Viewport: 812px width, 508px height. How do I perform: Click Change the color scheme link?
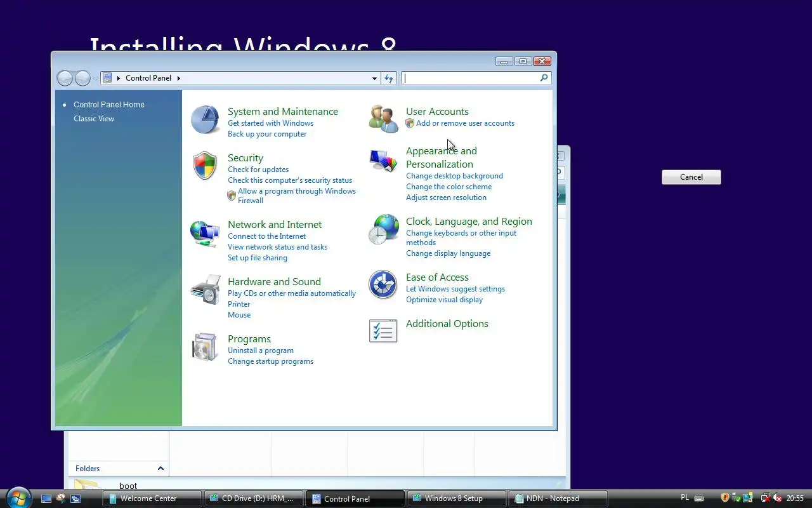click(449, 187)
